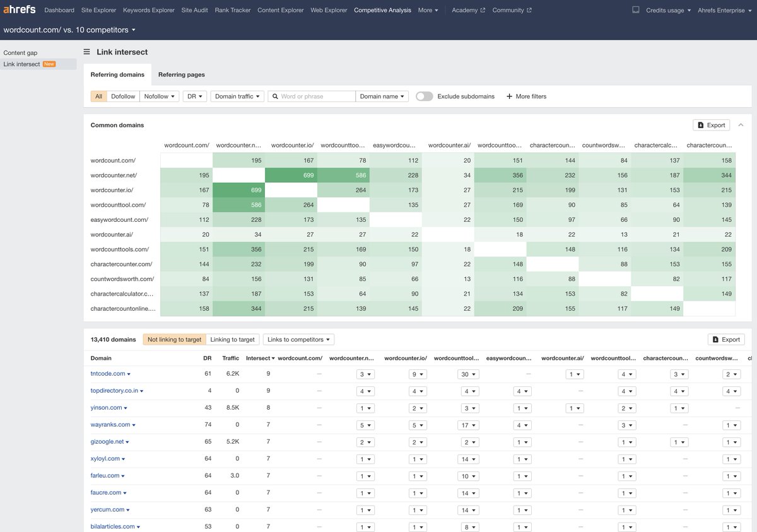The width and height of the screenshot is (757, 532).
Task: Open the gizoogle.net domain link
Action: [107, 442]
